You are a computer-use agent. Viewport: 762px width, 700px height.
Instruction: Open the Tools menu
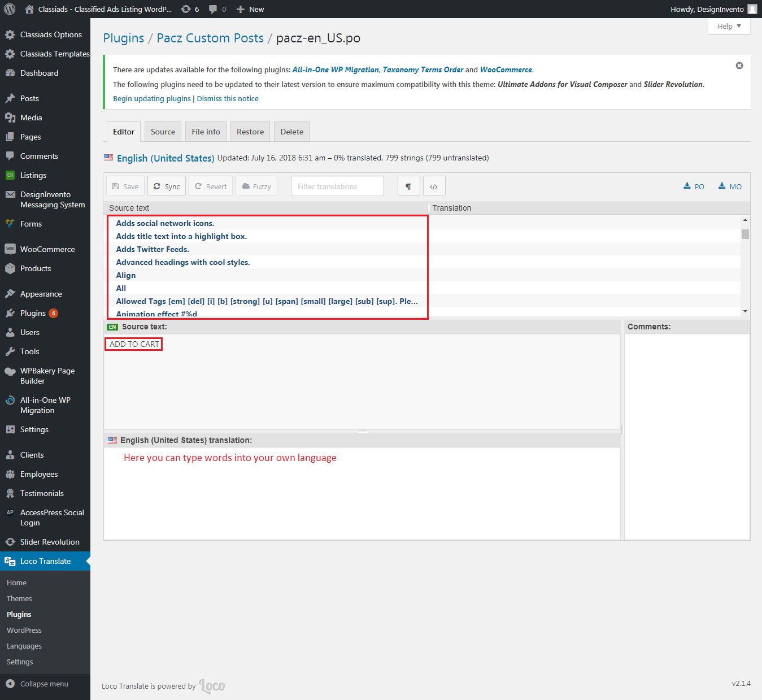coord(45,351)
